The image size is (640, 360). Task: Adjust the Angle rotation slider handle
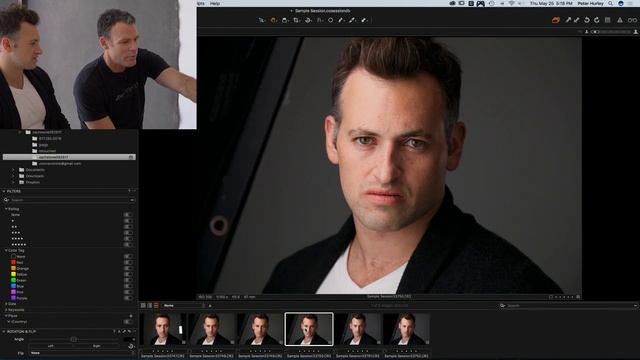(x=73, y=339)
